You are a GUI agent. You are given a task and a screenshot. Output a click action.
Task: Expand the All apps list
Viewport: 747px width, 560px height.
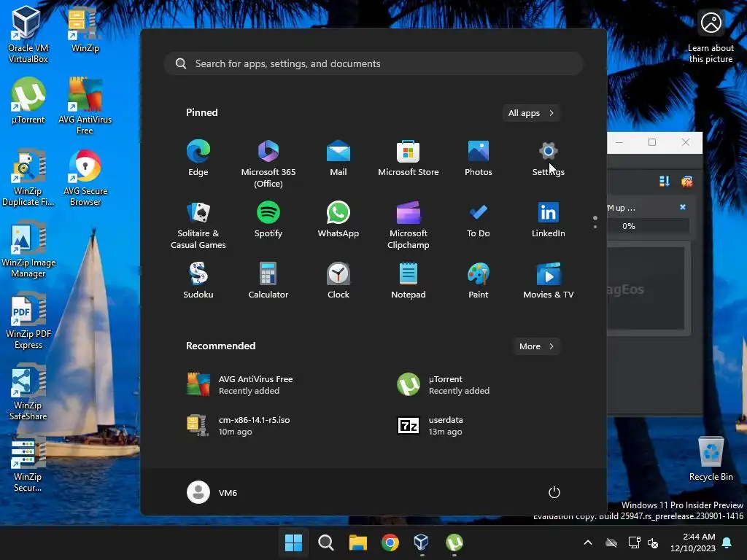(531, 113)
